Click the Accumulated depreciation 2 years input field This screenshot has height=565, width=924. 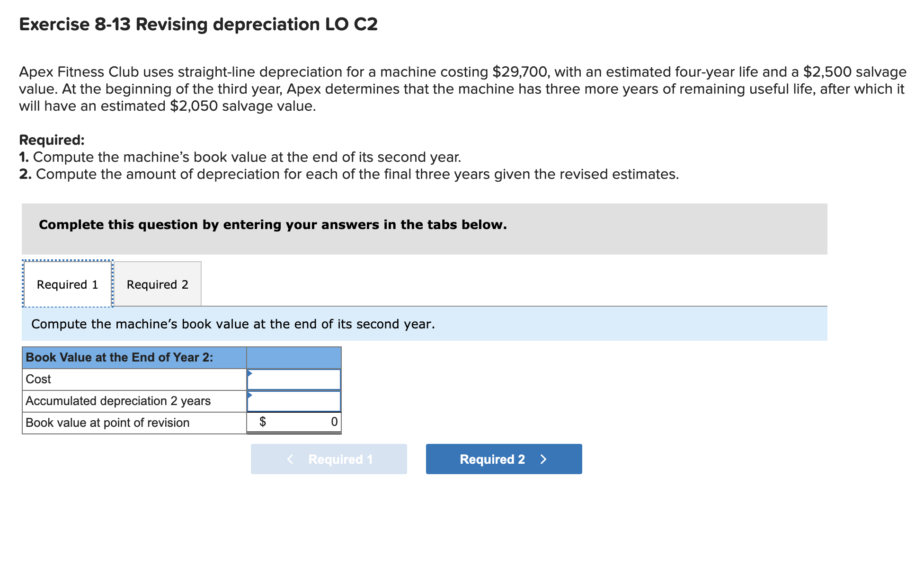click(x=294, y=401)
